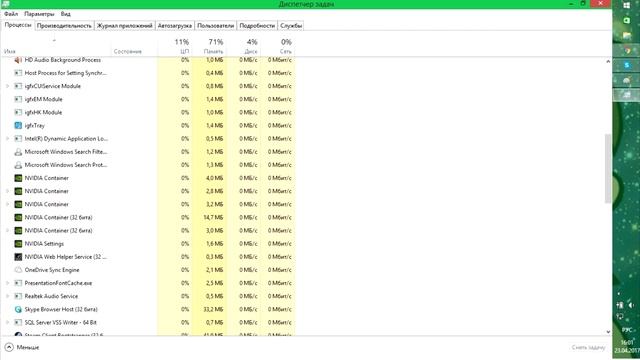Click the igfxEM Module icon

[18, 99]
